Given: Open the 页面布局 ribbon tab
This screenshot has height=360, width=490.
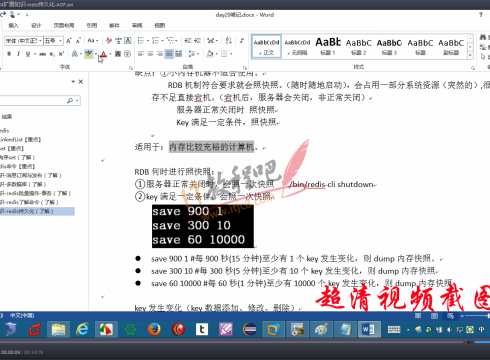Looking at the screenshot, I should coord(64,25).
